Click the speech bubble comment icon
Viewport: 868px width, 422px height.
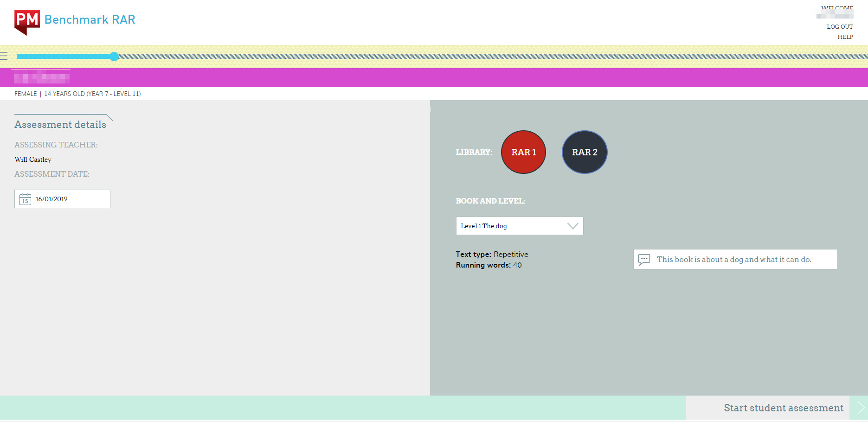pyautogui.click(x=644, y=260)
